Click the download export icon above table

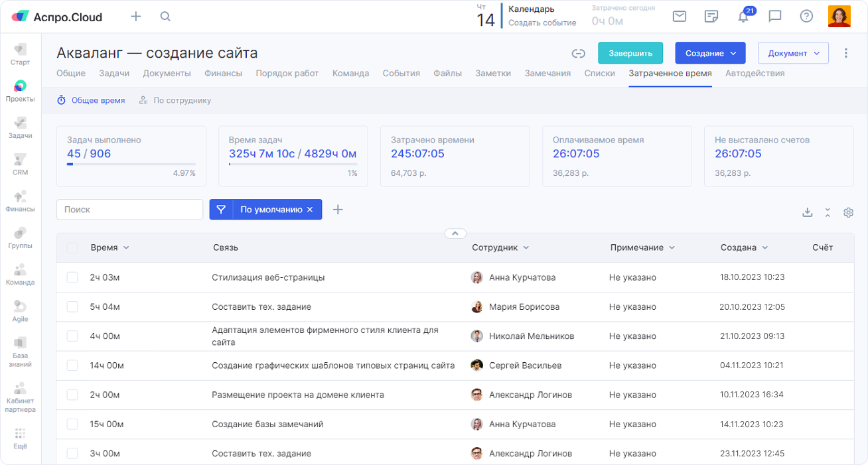807,212
